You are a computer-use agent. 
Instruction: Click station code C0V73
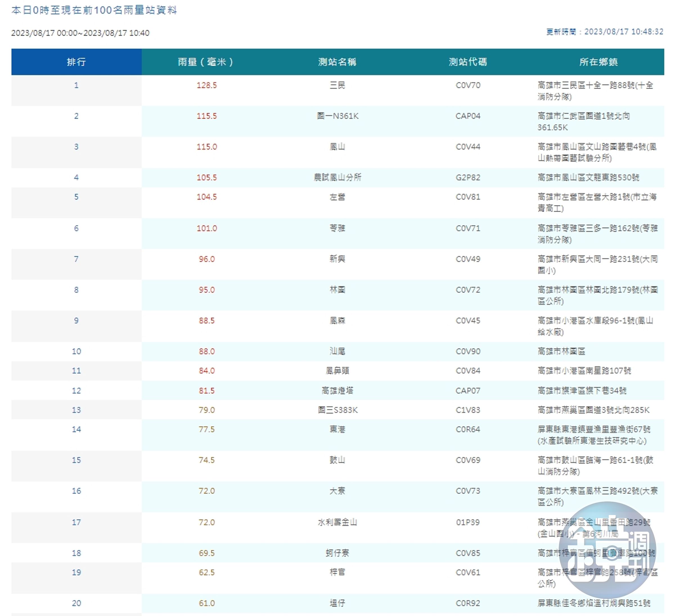468,491
